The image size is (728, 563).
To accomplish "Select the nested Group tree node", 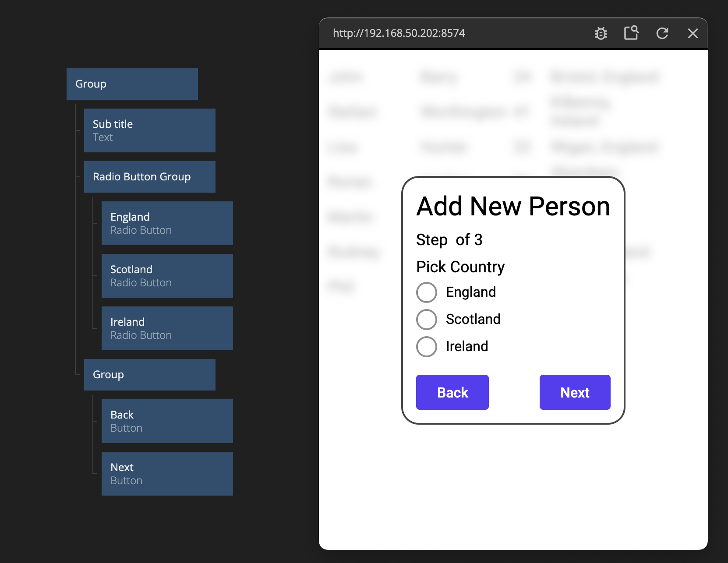I will coord(149,375).
